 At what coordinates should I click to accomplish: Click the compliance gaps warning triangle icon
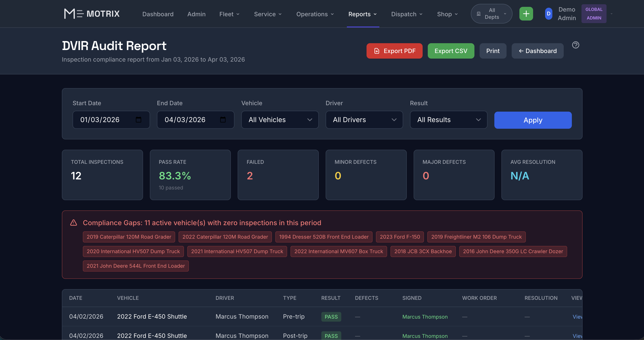tap(73, 222)
